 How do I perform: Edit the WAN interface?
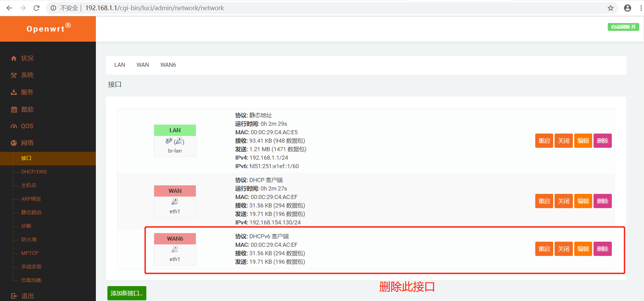[x=583, y=201]
